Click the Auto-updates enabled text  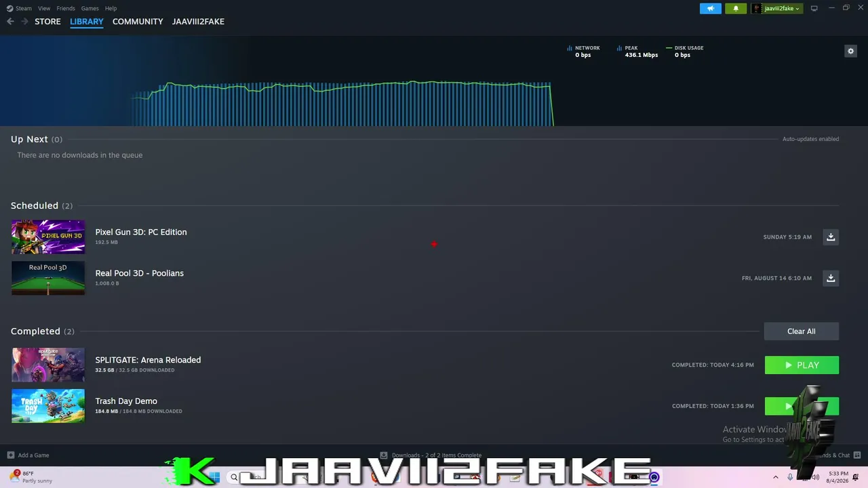tap(810, 139)
